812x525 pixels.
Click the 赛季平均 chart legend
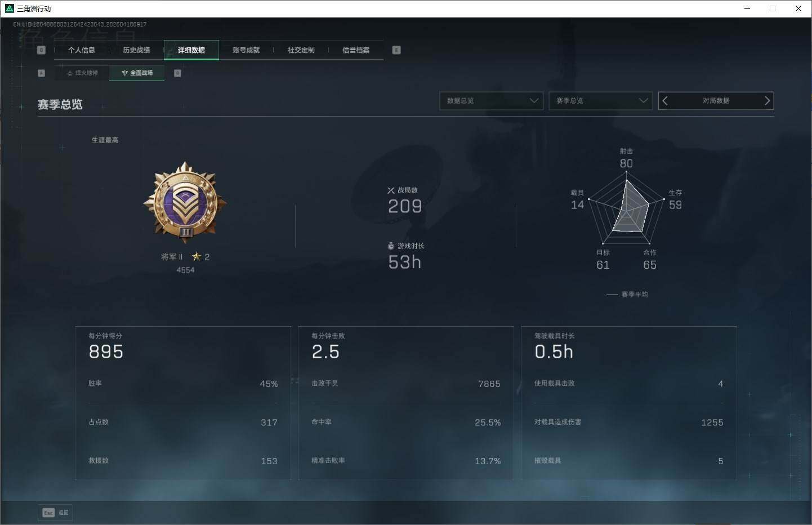tap(627, 295)
